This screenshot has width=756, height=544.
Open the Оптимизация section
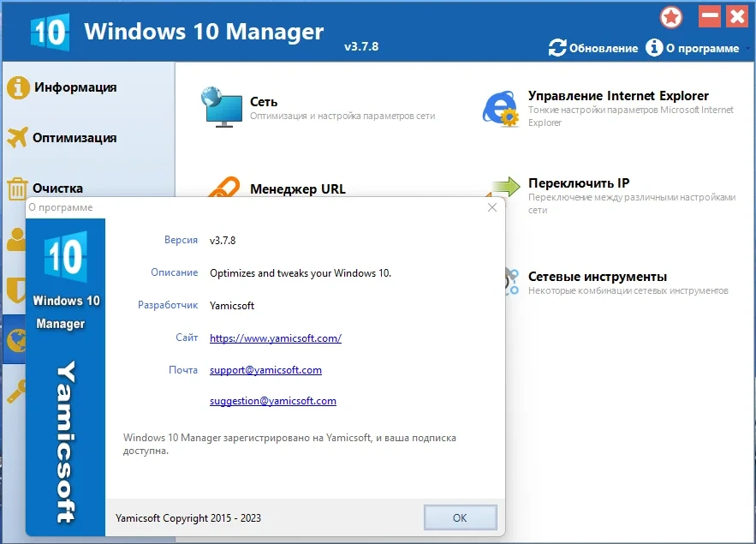coord(74,138)
